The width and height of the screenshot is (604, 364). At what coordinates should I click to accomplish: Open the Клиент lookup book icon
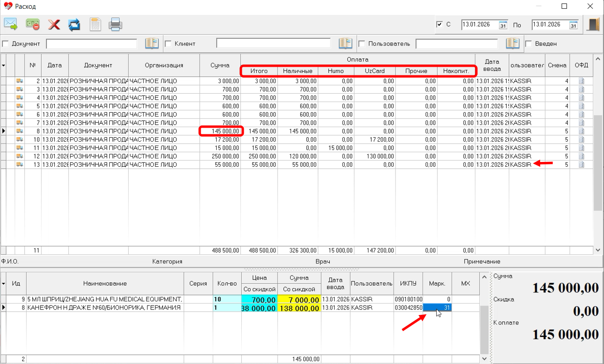(x=345, y=44)
